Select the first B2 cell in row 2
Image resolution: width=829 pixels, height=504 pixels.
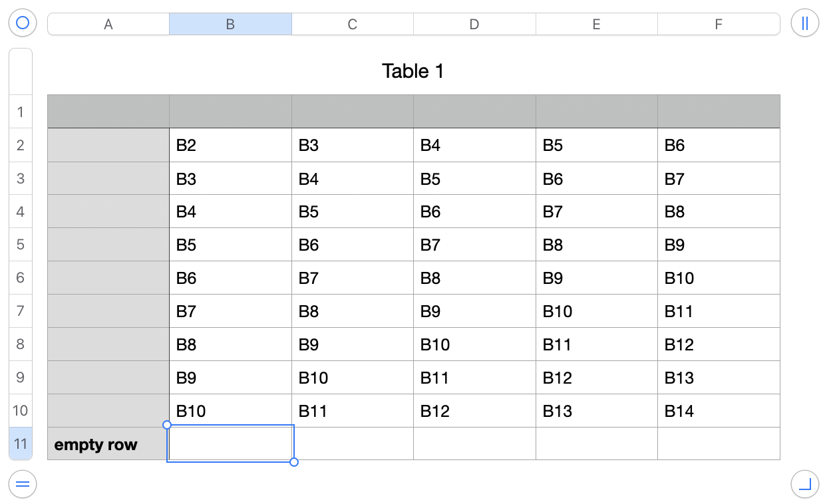[x=230, y=145]
